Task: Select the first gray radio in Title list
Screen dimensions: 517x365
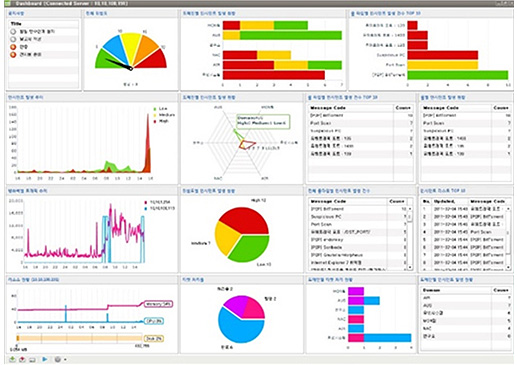Action: tap(13, 32)
